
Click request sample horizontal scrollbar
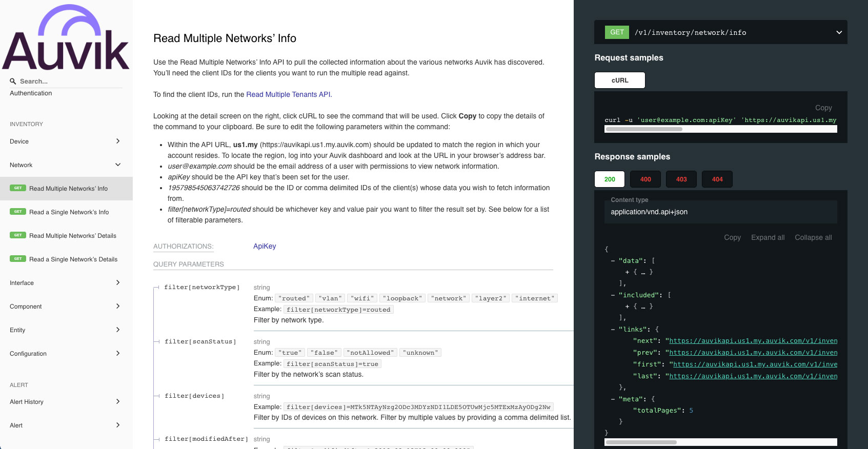pos(644,129)
